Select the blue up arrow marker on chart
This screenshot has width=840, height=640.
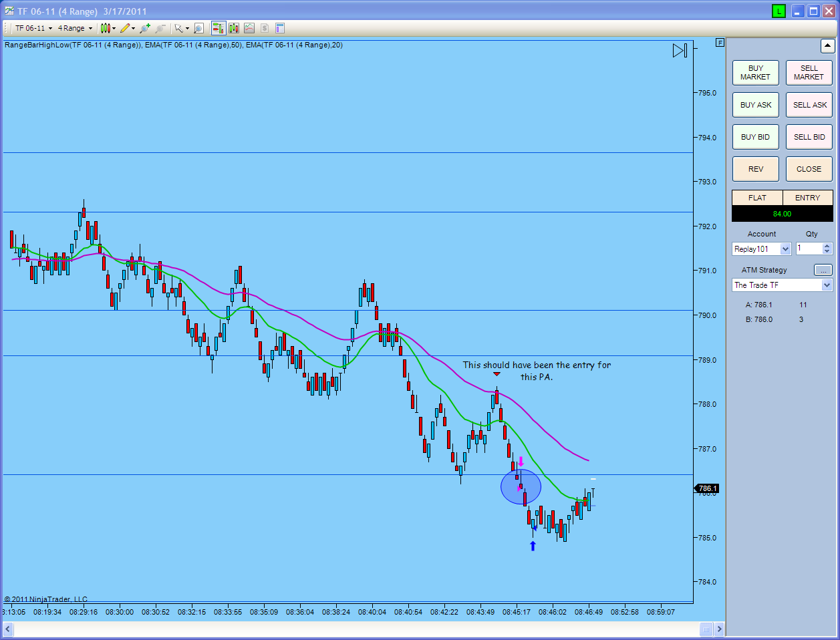[x=533, y=546]
